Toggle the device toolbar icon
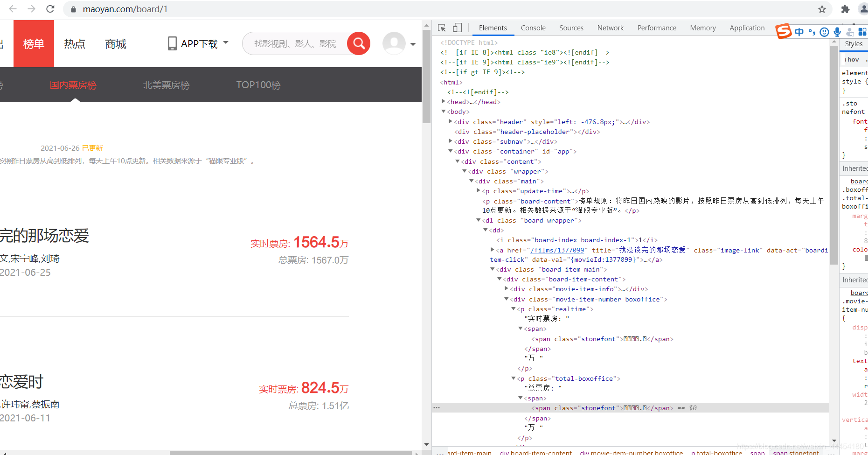This screenshot has width=868, height=455. click(458, 28)
